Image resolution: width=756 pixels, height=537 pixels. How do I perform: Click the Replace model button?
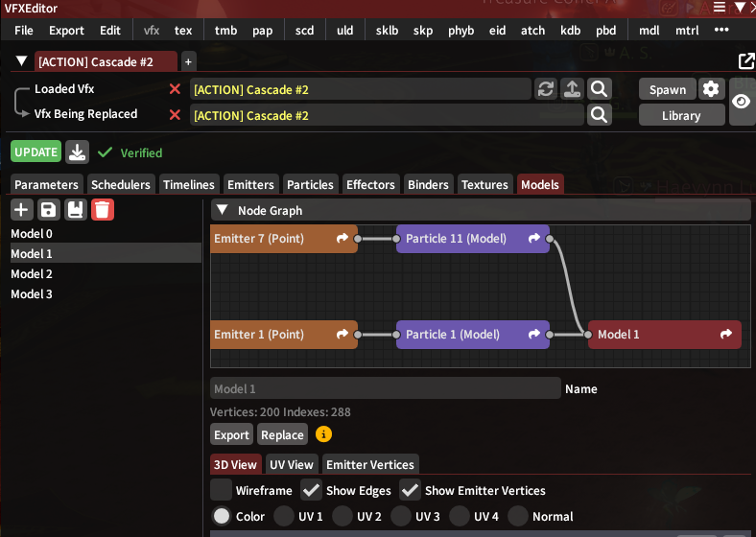(x=282, y=434)
